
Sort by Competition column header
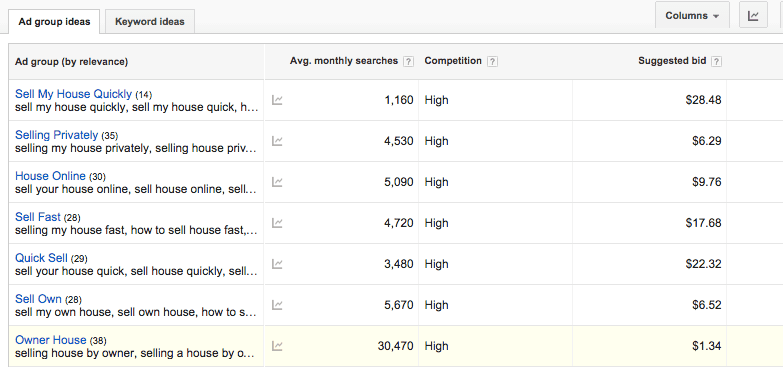453,61
